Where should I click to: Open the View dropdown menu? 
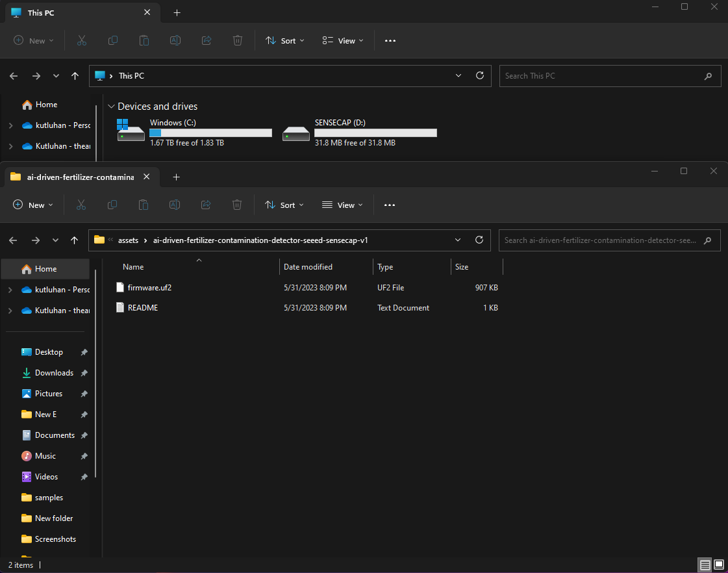pyautogui.click(x=342, y=205)
